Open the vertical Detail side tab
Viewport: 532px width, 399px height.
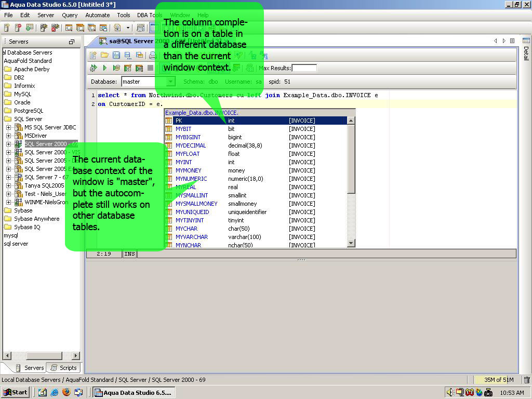[526, 49]
